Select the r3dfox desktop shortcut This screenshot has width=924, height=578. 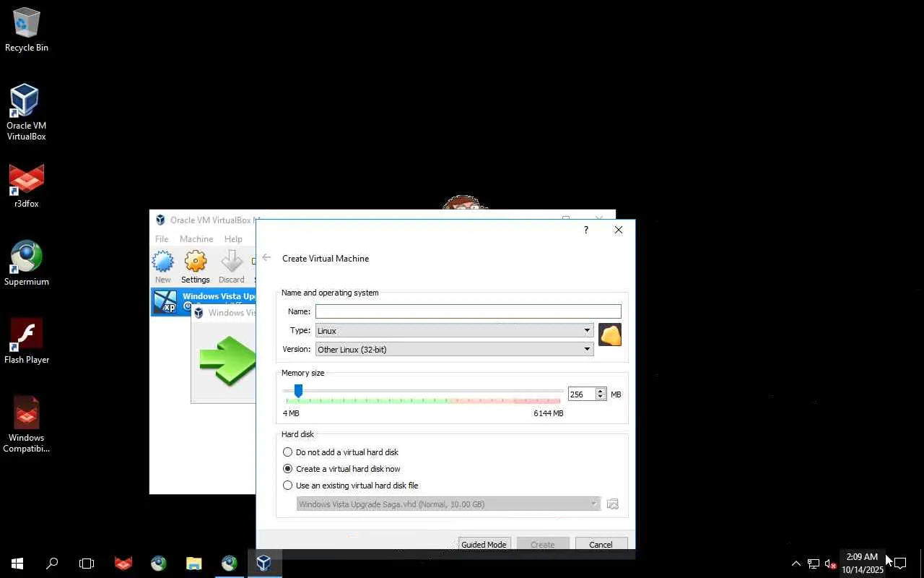point(27,186)
